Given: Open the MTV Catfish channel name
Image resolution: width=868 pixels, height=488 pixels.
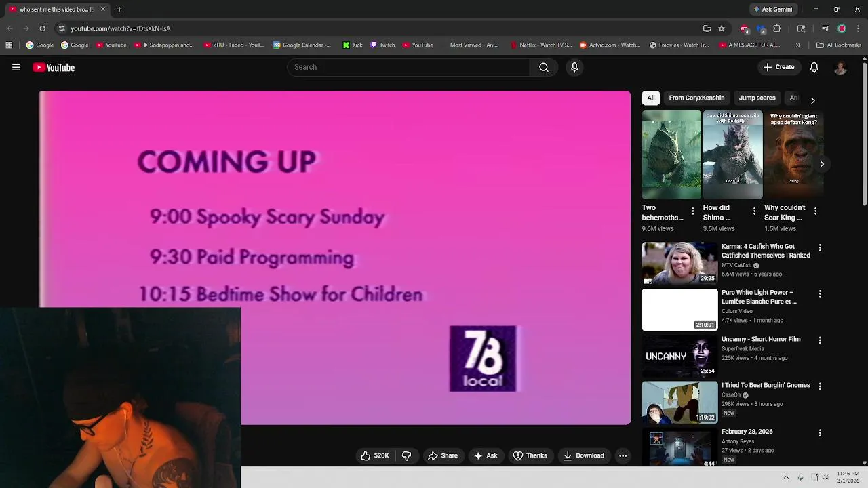Looking at the screenshot, I should 736,265.
